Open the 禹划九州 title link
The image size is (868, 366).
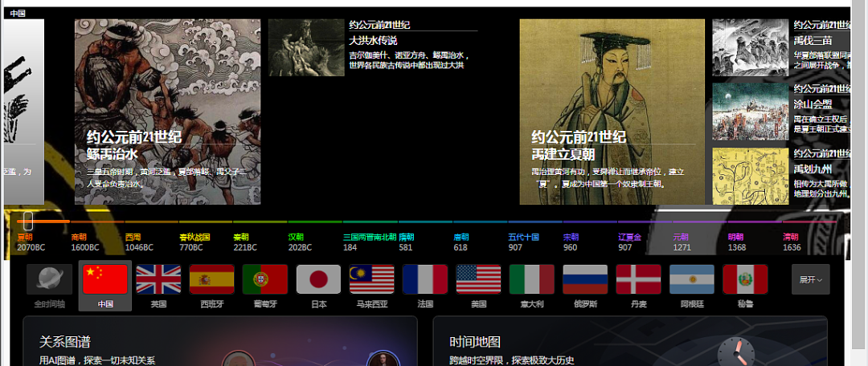point(813,169)
